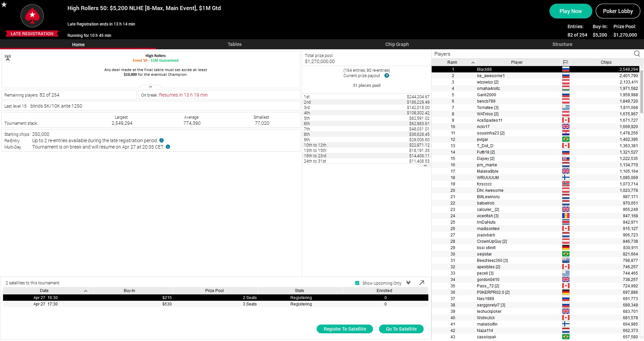644x341 pixels.
Task: Select player ImDaNuts row
Action: (535, 222)
